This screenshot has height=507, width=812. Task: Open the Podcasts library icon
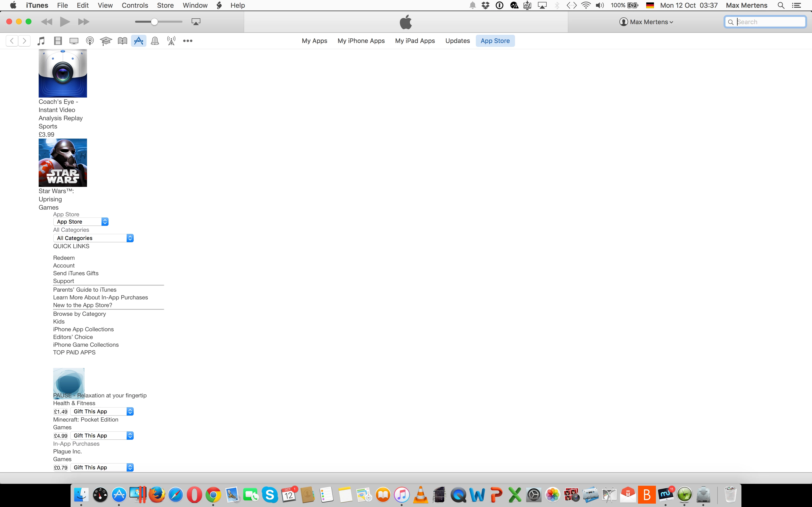(90, 41)
